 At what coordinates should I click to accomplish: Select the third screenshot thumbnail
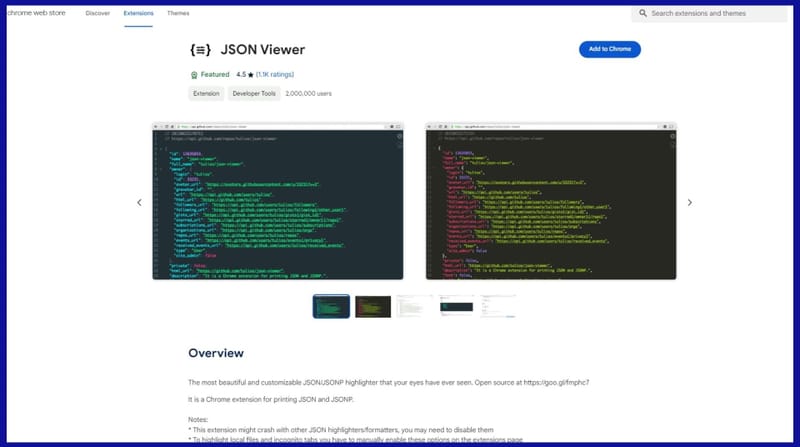pyautogui.click(x=415, y=306)
